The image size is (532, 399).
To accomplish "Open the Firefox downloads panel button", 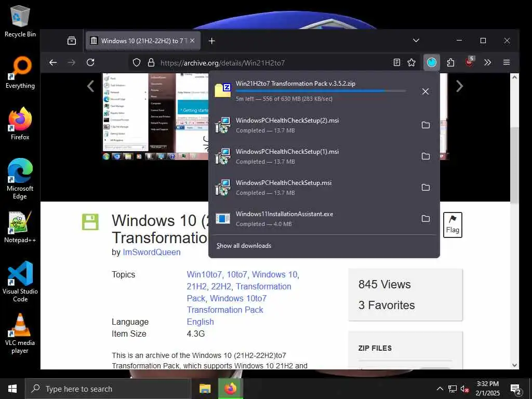I will coord(431,62).
